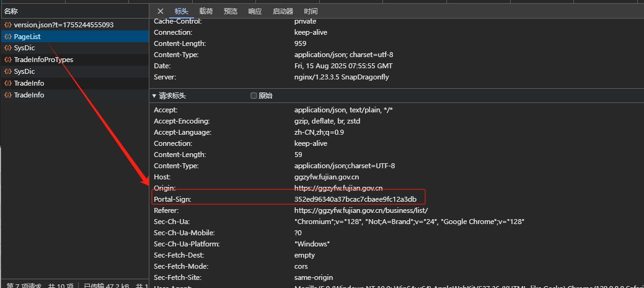Click the Host value ggzyfw.fujian.gov.cn
This screenshot has height=288, width=644.
[x=327, y=177]
